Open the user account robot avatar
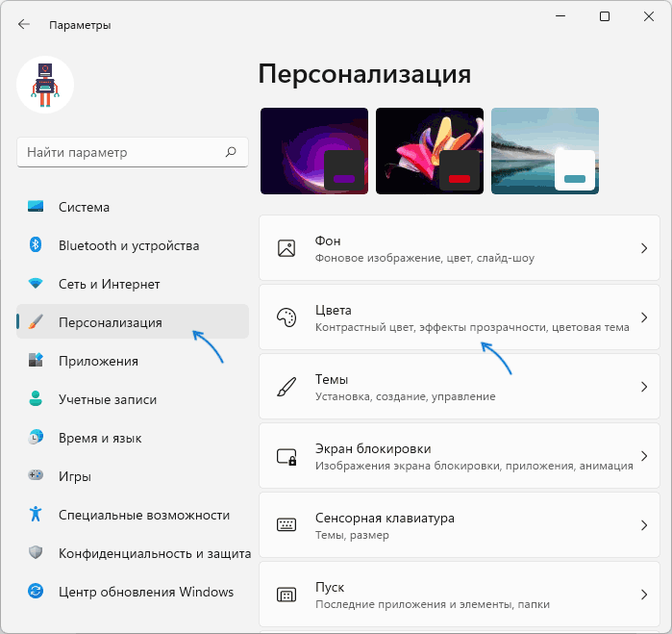Screen dimensions: 672x634 [x=45, y=85]
